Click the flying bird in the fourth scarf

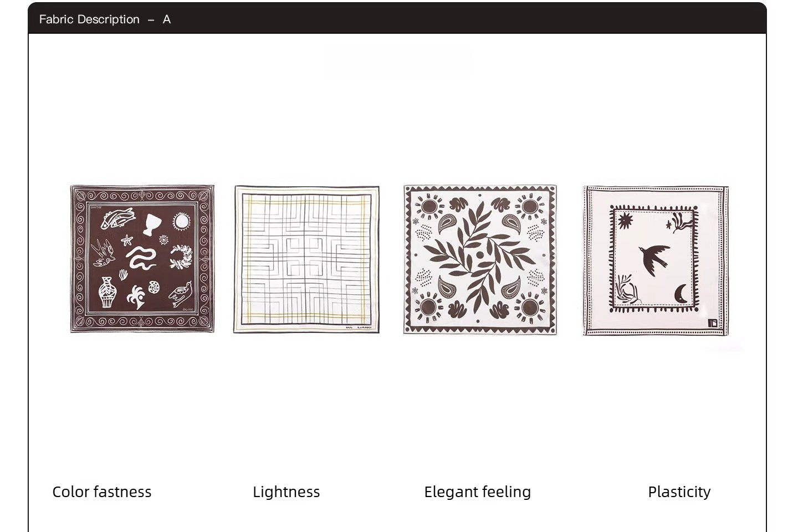(654, 259)
